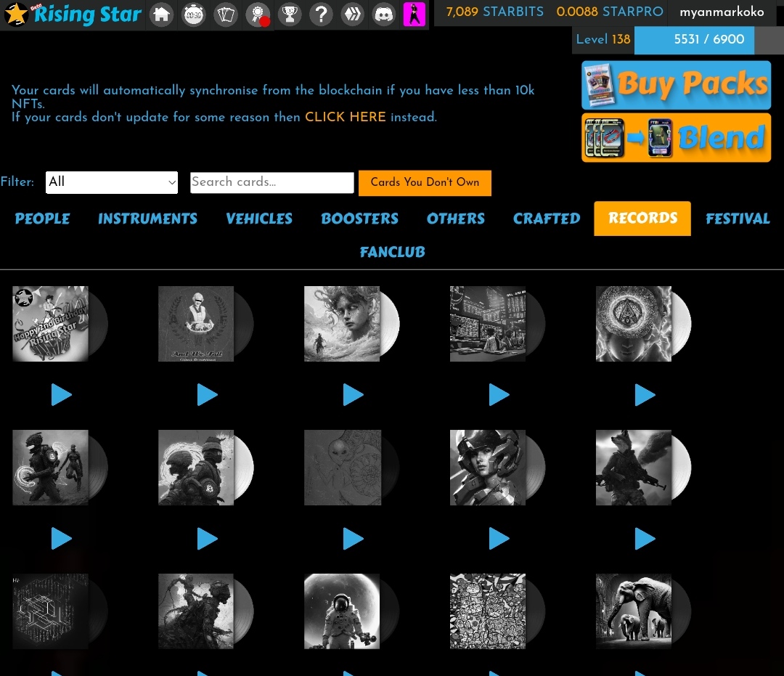Click the 0.0088 STARPRO balance

click(610, 12)
